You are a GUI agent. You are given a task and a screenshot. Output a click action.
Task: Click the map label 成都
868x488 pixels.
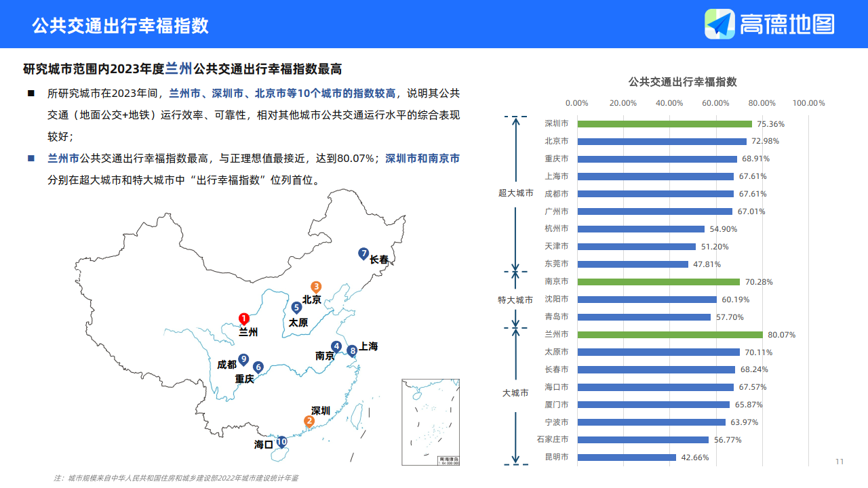point(226,364)
